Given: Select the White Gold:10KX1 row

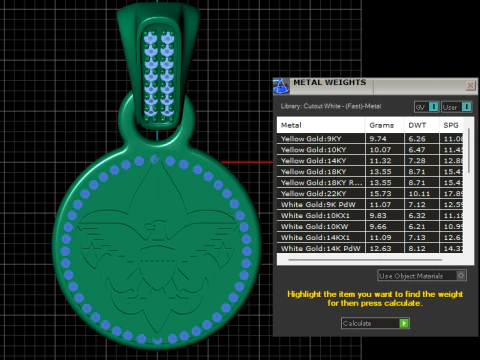Looking at the screenshot, I should 370,216.
